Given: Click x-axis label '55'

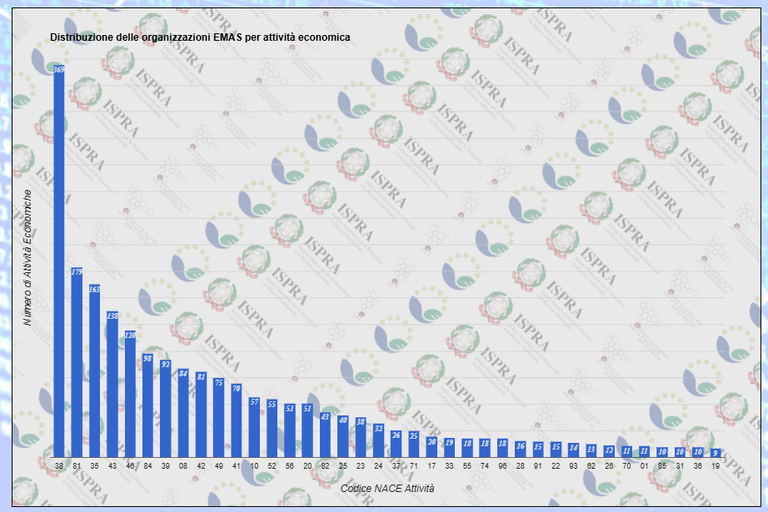Looking at the screenshot, I should 467,466.
